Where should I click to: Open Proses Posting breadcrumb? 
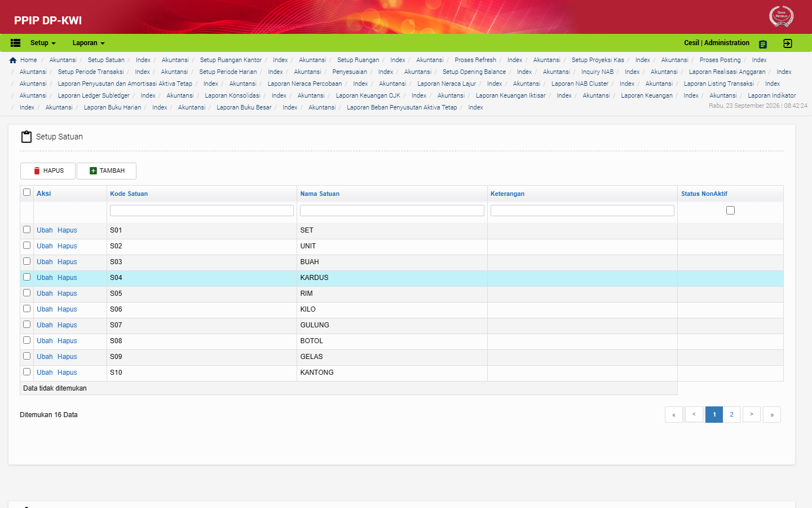[x=720, y=60]
